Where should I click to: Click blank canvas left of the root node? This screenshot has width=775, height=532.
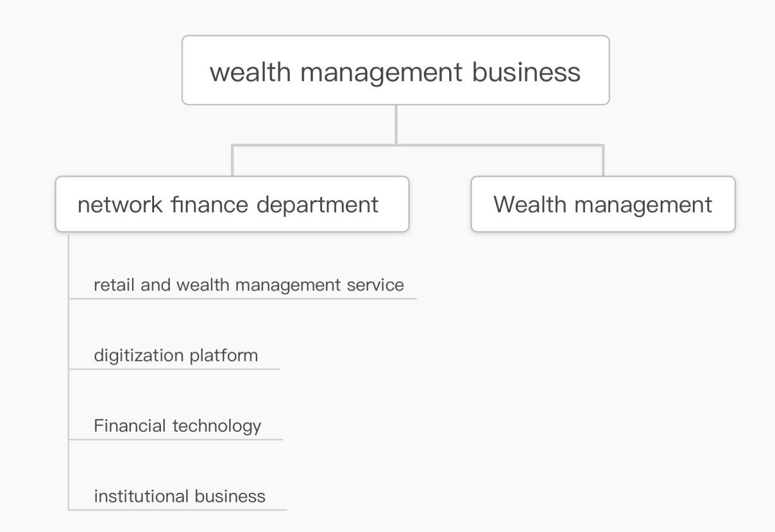[x=88, y=69]
